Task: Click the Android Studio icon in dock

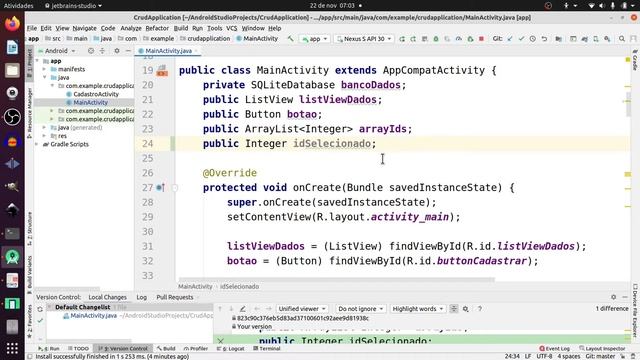Action: tap(12, 257)
